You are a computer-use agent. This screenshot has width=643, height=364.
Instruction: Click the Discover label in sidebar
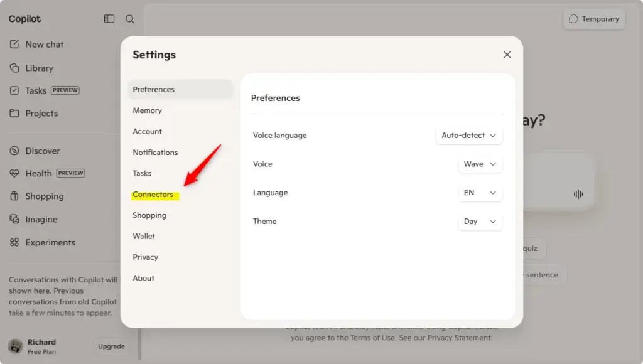coord(43,151)
